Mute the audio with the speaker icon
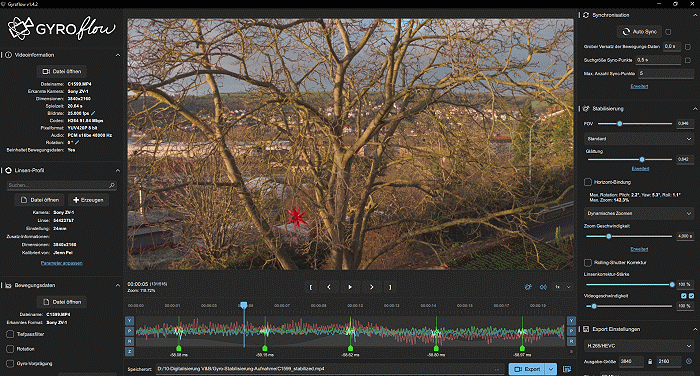The height and width of the screenshot is (376, 700). (x=543, y=287)
